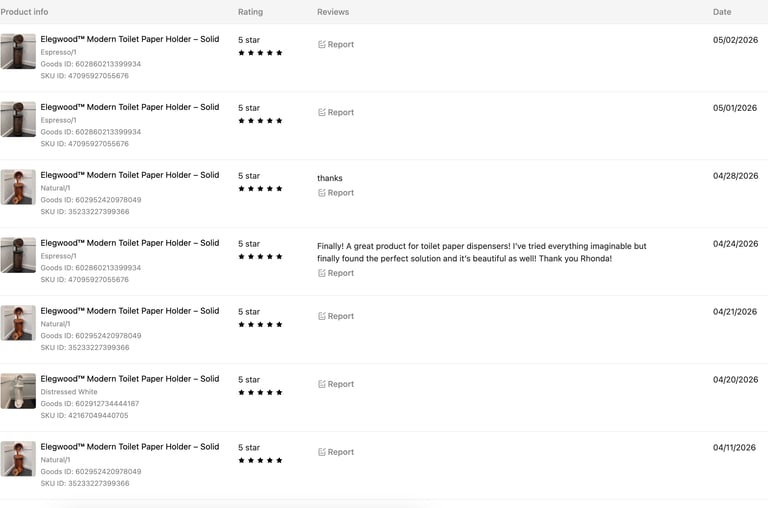Click the Product info column header
Image resolution: width=768 pixels, height=508 pixels.
tap(24, 12)
